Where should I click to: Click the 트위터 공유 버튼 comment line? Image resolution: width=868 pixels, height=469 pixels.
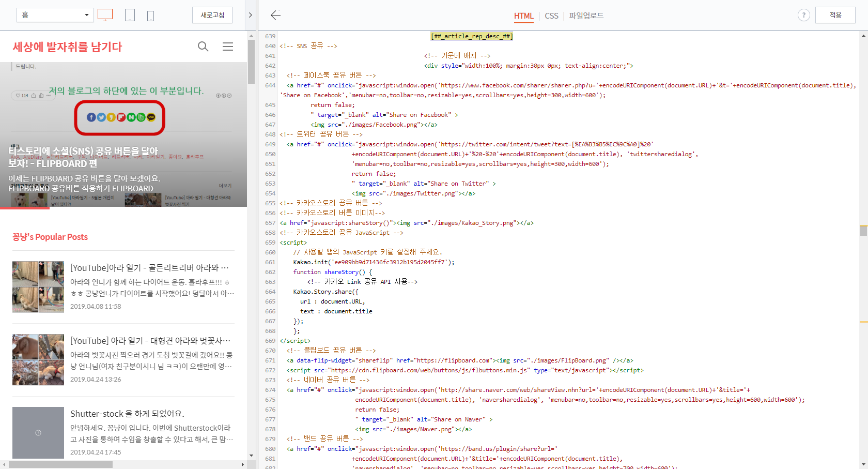[321, 134]
